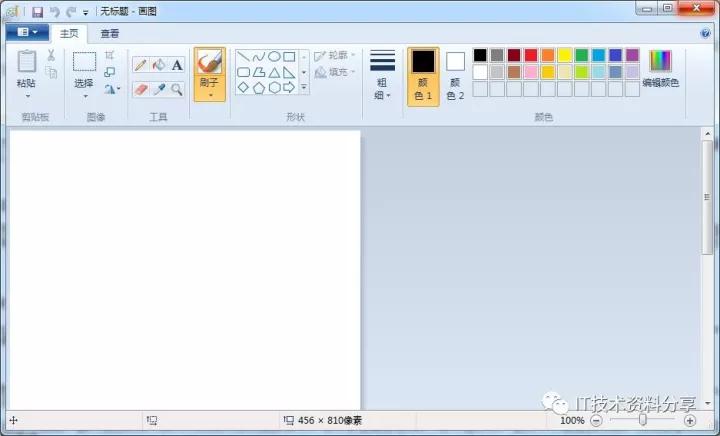
Task: Expand the 刷子 brushes dropdown
Action: coord(210,95)
